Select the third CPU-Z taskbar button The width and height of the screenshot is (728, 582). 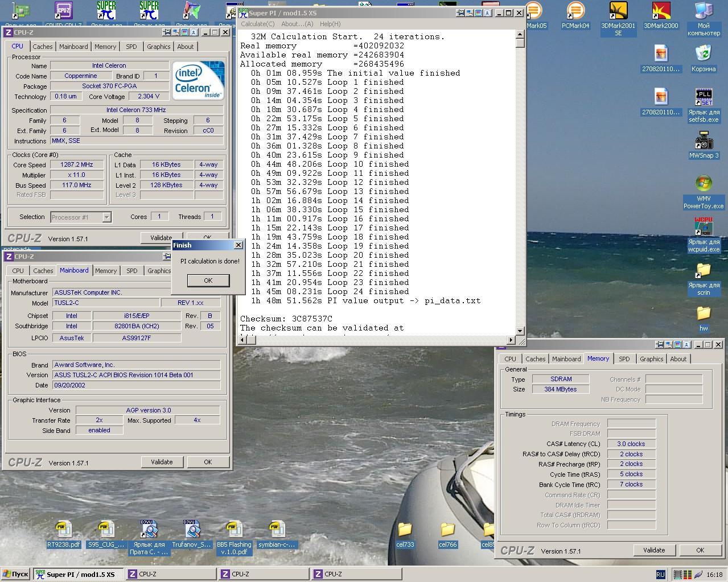tap(356, 575)
